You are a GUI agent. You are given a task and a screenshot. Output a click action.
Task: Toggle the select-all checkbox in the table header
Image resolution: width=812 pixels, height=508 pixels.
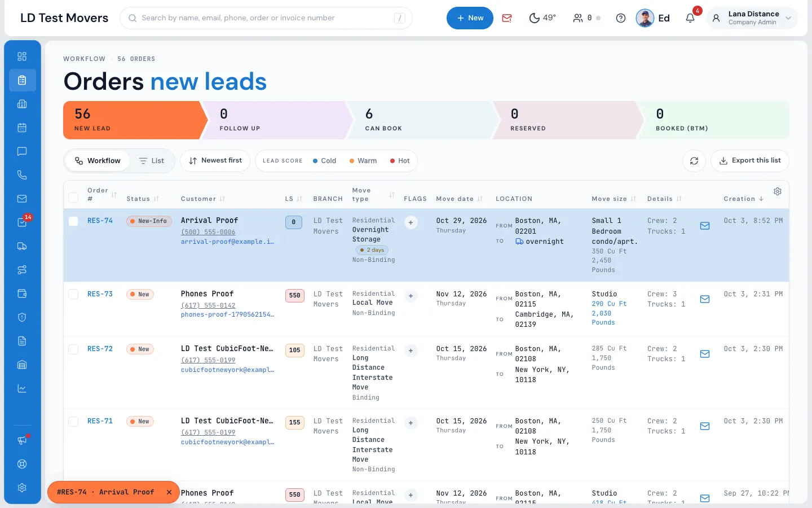click(x=73, y=198)
